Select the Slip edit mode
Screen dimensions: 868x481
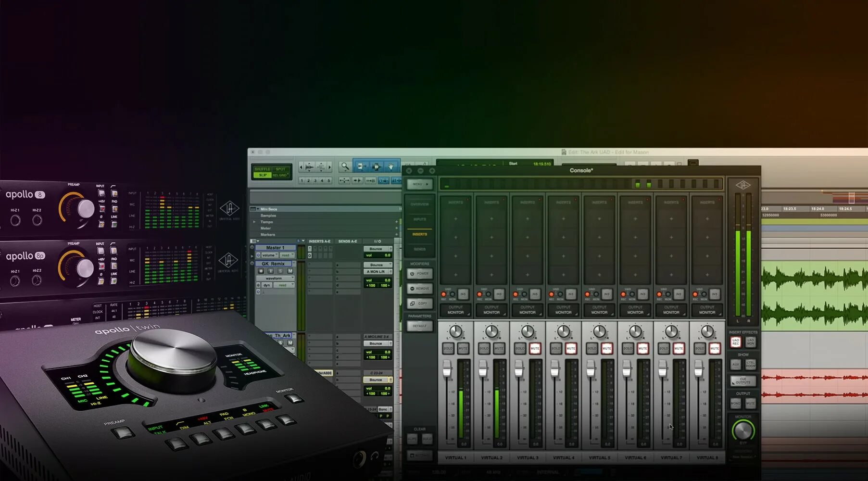point(263,175)
